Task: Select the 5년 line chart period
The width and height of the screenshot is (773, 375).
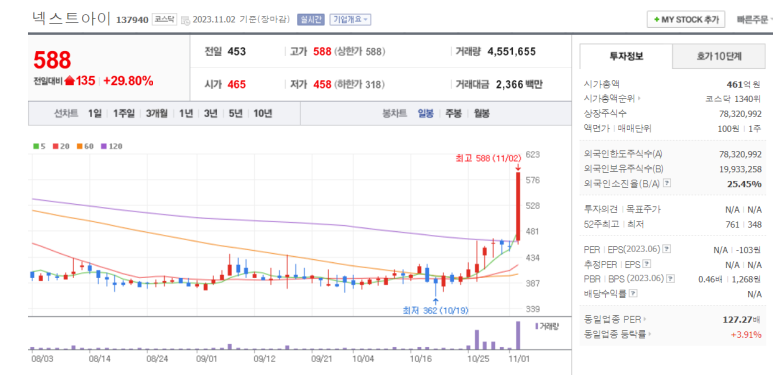Action: tap(236, 113)
